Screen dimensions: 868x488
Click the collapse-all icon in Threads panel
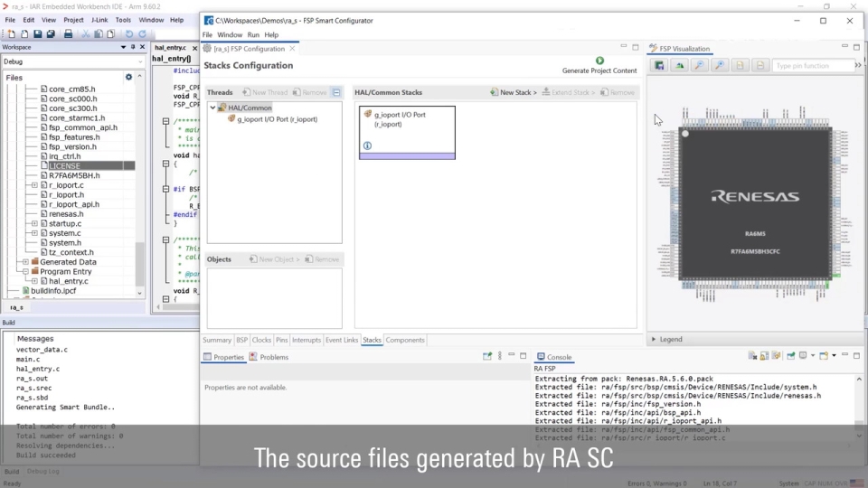tap(335, 92)
